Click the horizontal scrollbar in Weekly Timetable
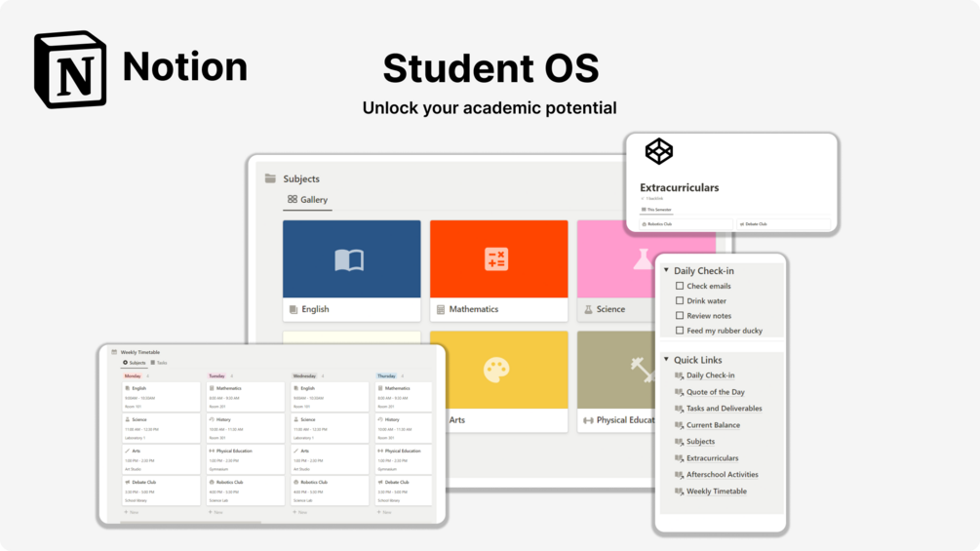Viewport: 980px width, 551px height. coord(190,522)
